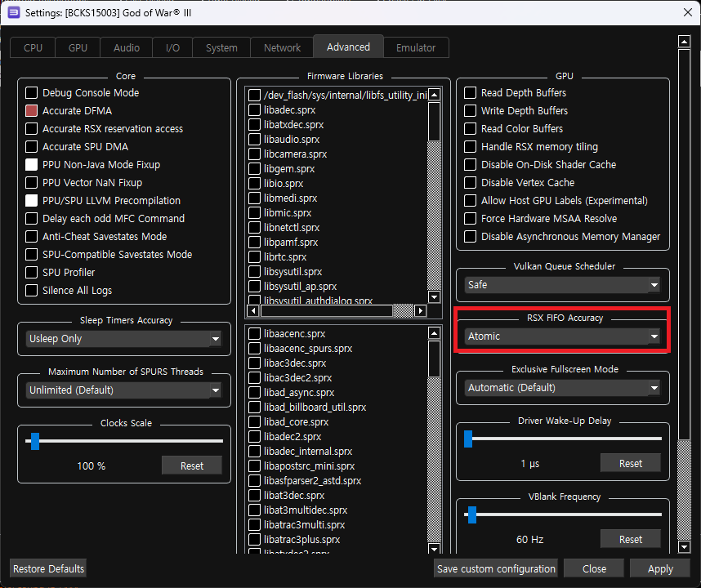
Task: Click the RPCS3 icon in title bar
Action: tap(14, 12)
